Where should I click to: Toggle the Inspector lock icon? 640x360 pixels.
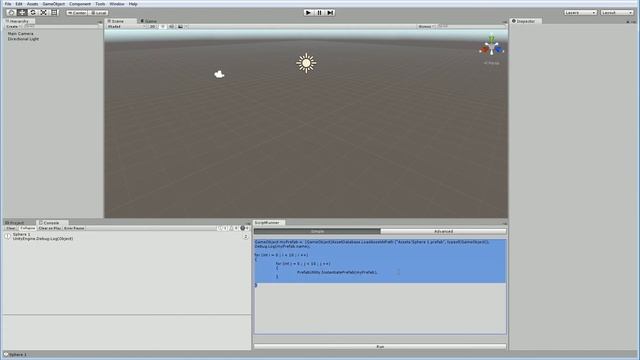coord(628,22)
